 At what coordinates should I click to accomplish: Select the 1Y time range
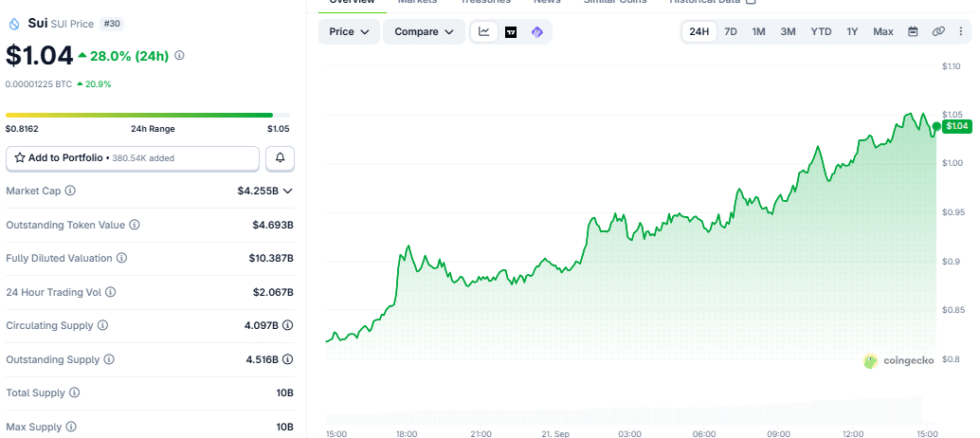852,32
